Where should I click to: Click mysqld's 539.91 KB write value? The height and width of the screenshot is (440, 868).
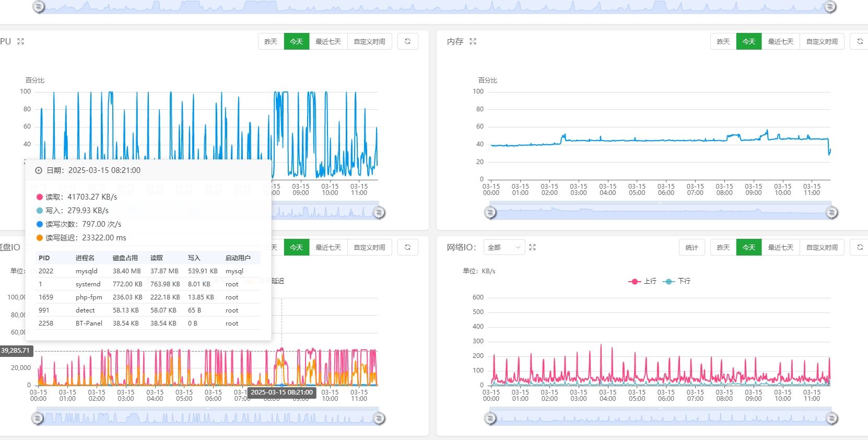point(203,271)
